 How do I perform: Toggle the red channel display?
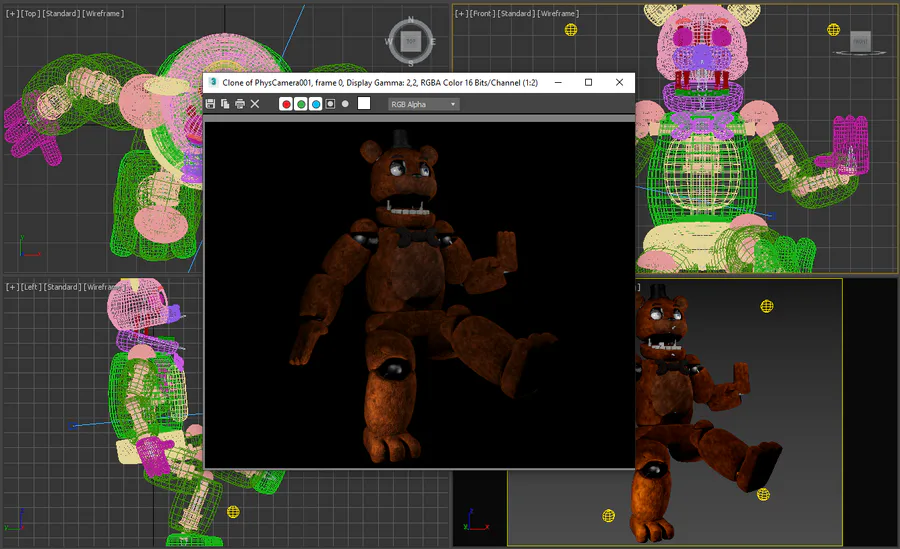[285, 104]
